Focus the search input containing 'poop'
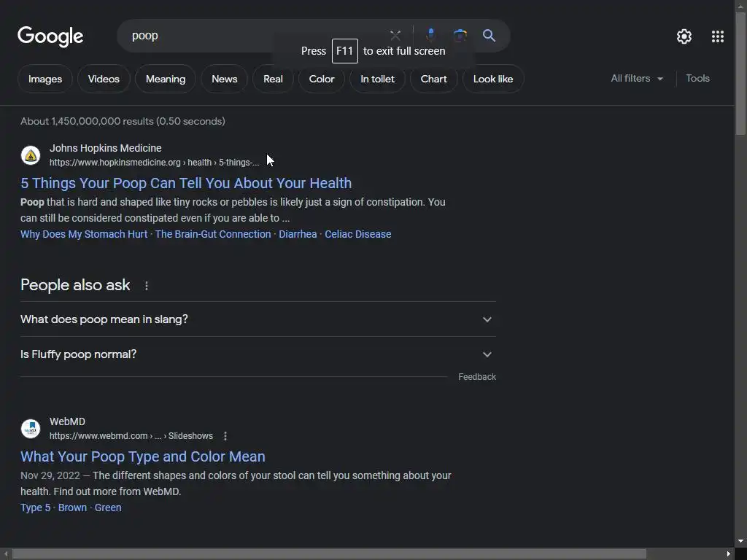The width and height of the screenshot is (747, 560). click(258, 36)
